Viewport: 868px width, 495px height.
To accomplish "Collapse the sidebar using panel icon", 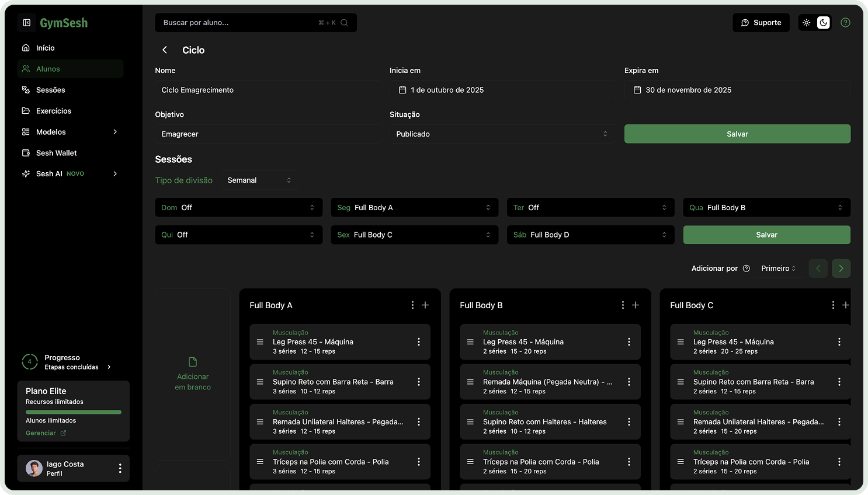I will pos(26,23).
